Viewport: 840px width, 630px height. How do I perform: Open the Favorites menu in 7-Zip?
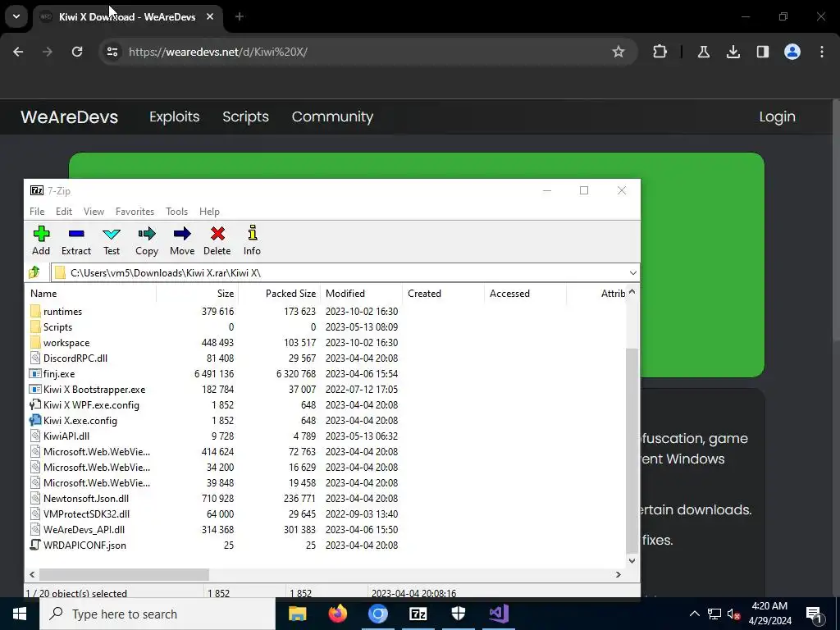click(x=135, y=212)
